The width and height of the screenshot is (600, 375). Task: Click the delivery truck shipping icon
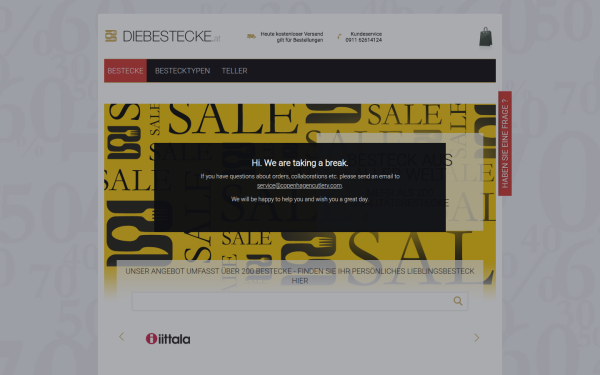[251, 37]
